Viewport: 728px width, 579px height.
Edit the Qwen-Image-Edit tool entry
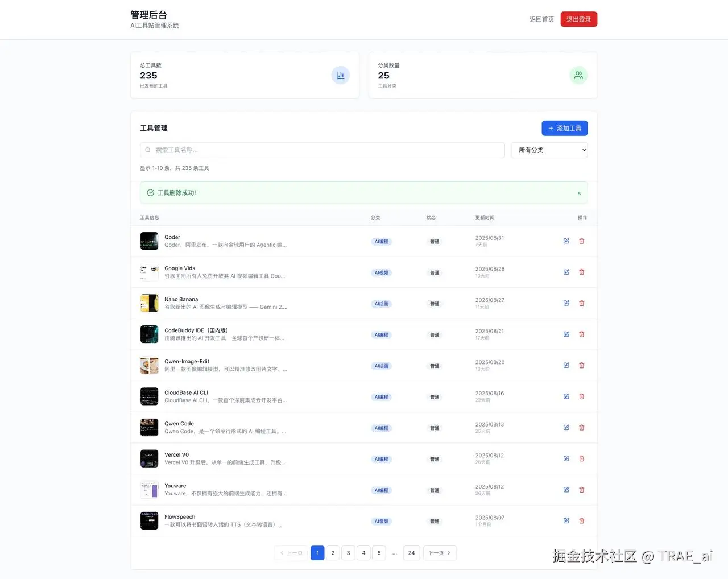tap(566, 365)
